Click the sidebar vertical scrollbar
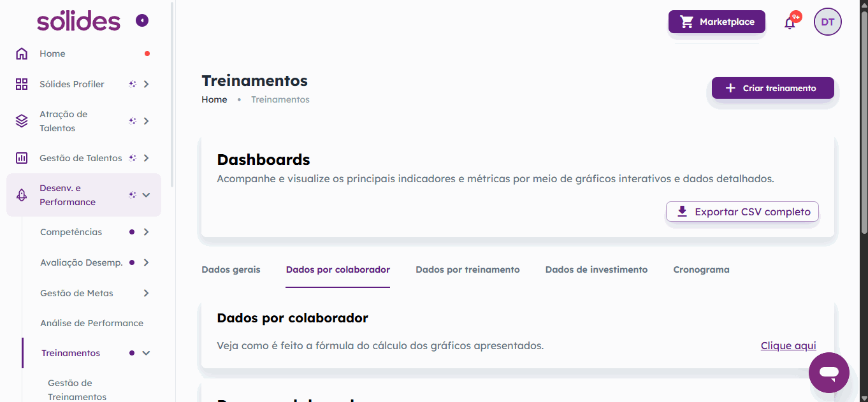Image resolution: width=868 pixels, height=402 pixels. [x=173, y=94]
